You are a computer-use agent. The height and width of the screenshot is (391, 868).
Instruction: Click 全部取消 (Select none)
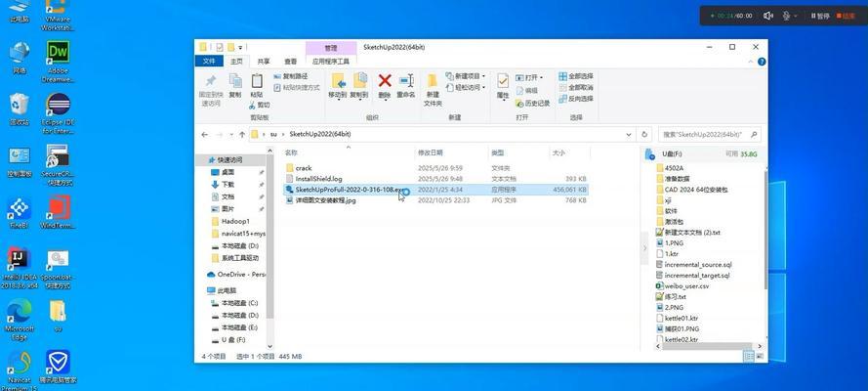click(x=576, y=88)
